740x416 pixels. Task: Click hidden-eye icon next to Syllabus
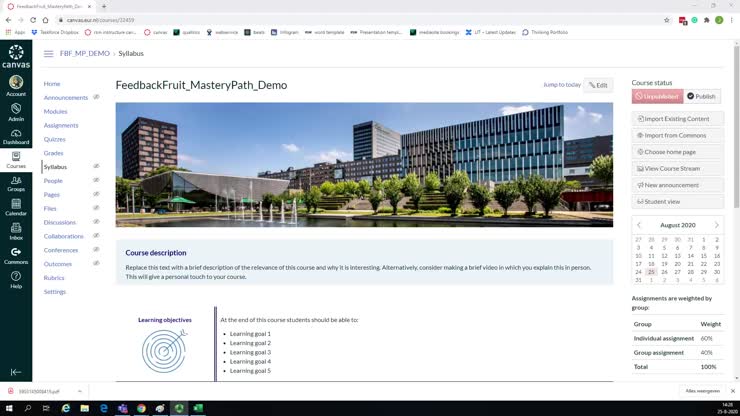(96, 166)
